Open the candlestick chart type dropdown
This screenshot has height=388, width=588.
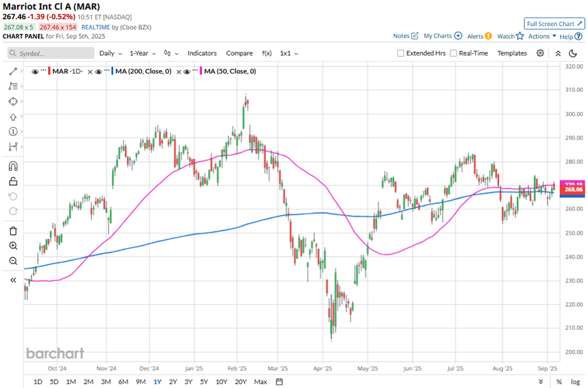point(171,53)
